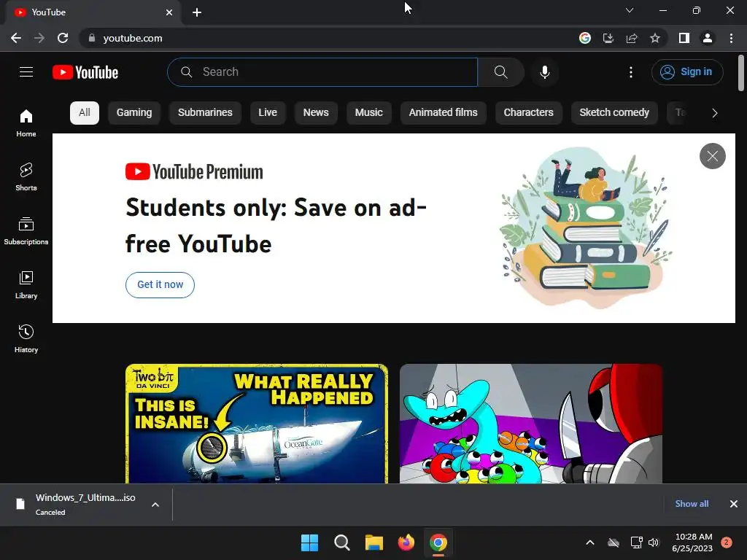The width and height of the screenshot is (747, 560).
Task: Open the OceanGate submarine video thumbnail
Action: (x=257, y=424)
